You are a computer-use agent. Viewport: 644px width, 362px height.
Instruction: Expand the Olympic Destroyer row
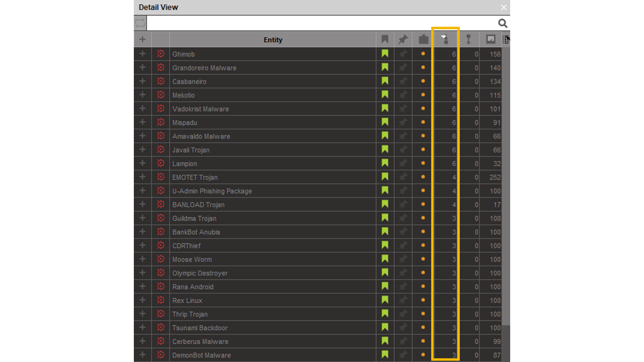click(142, 273)
